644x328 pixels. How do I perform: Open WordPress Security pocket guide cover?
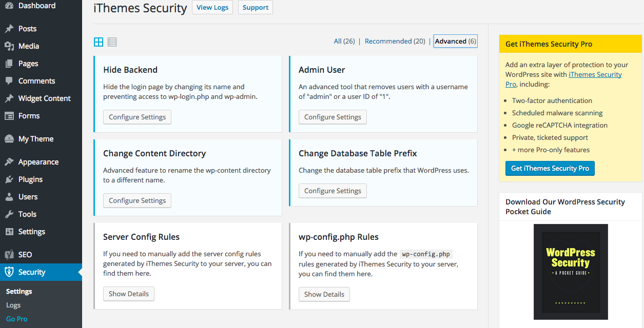tap(571, 272)
